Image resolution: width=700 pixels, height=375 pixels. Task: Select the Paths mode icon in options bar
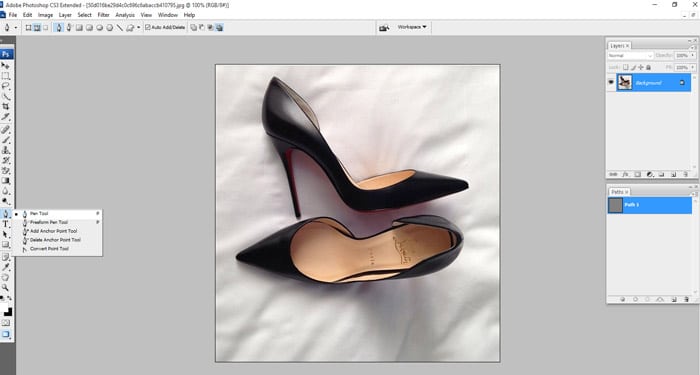point(37,28)
